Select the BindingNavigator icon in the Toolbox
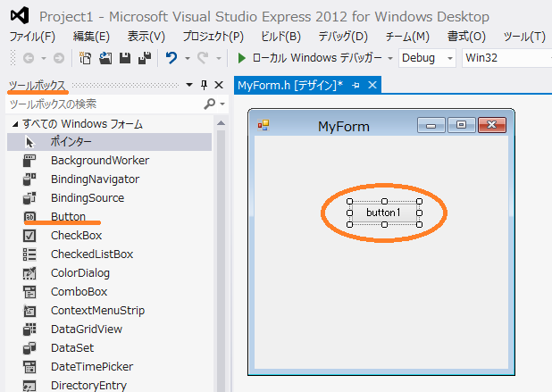The height and width of the screenshot is (392, 552). (29, 179)
